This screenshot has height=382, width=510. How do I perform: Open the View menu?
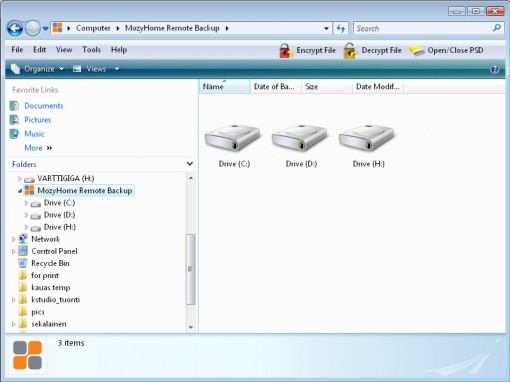(64, 50)
